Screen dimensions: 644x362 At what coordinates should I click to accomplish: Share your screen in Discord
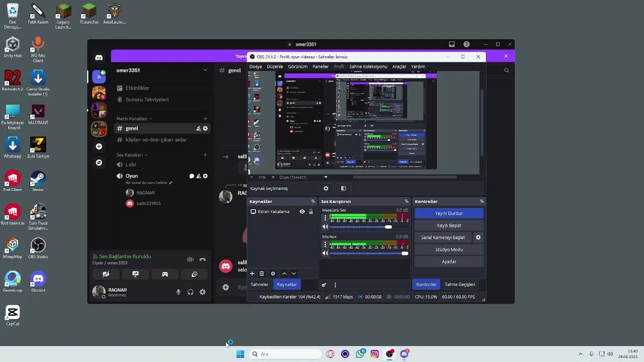coord(135,275)
